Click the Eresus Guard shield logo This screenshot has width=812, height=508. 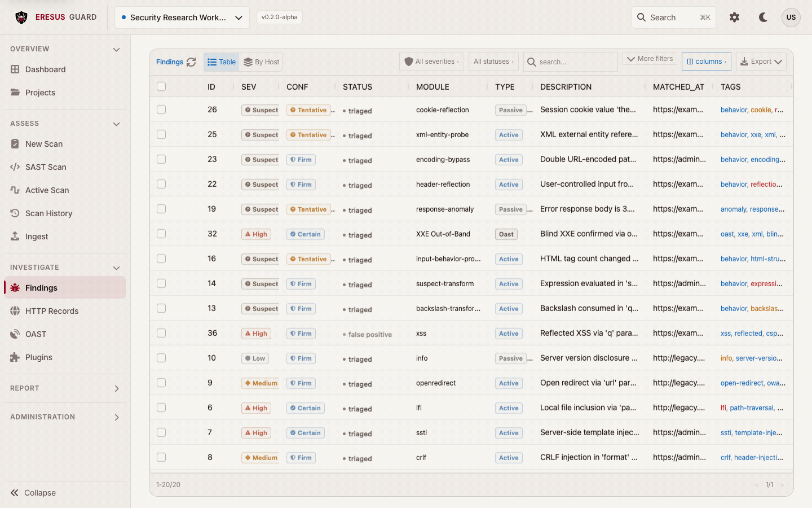click(x=21, y=17)
